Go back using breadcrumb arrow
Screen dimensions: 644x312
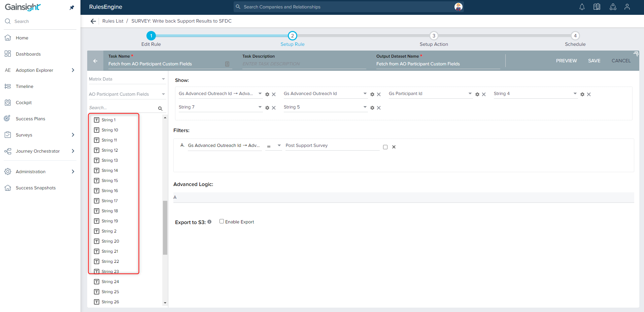93,21
